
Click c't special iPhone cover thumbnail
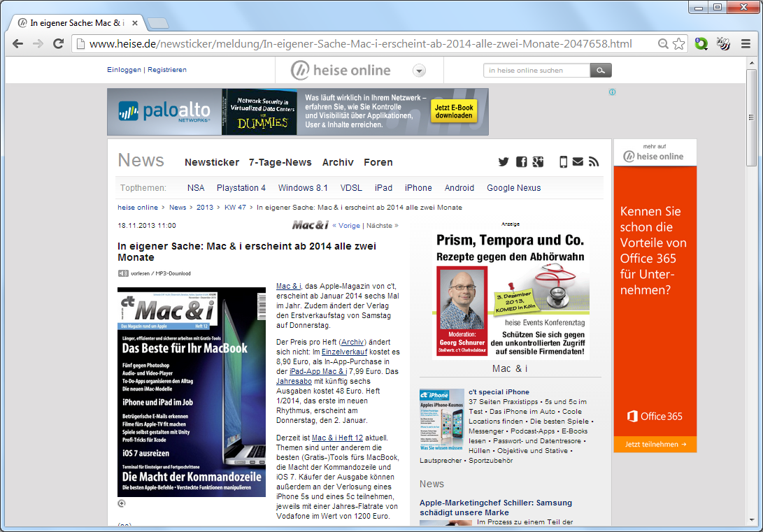(442, 420)
